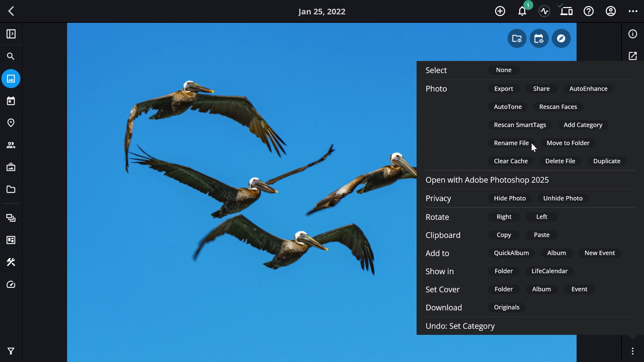This screenshot has width=644, height=362.
Task: Open the three-dot overflow menu at top
Action: tap(633, 11)
